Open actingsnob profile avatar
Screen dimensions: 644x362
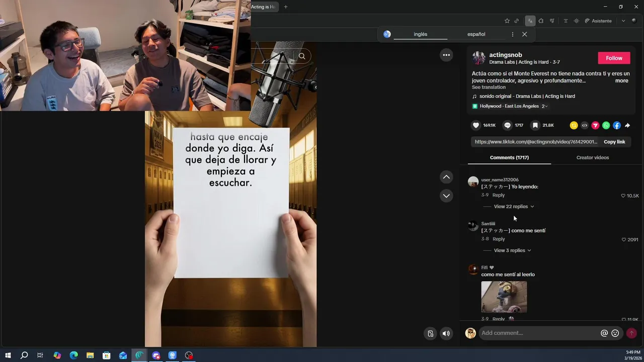478,58
